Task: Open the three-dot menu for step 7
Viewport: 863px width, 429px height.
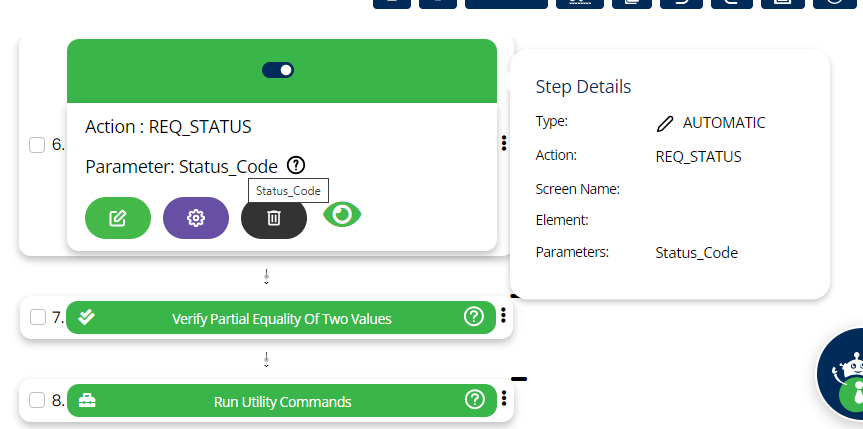Action: click(503, 316)
